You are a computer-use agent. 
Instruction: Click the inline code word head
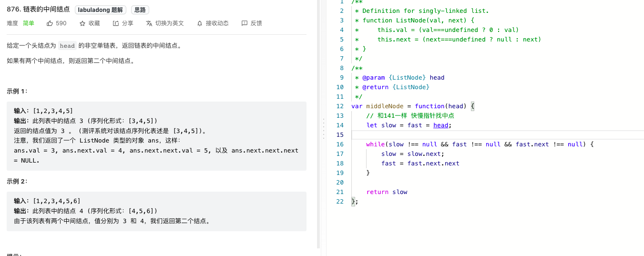[67, 46]
